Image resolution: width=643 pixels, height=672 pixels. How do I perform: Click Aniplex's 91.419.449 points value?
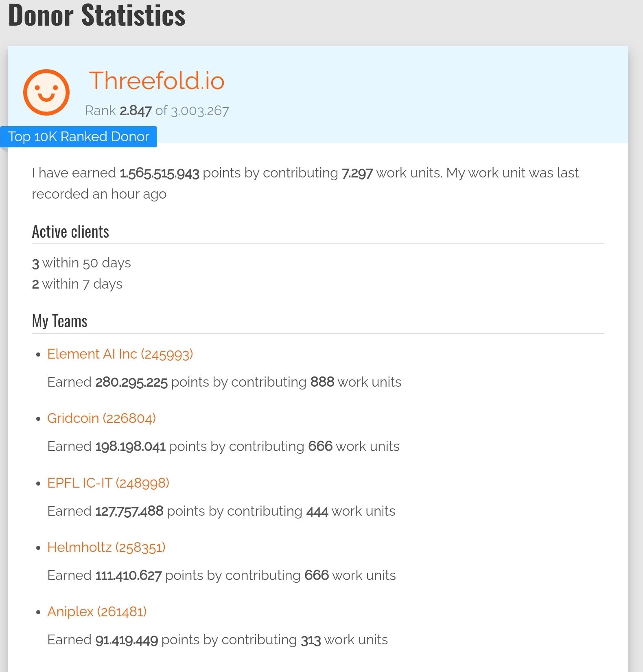coord(127,640)
